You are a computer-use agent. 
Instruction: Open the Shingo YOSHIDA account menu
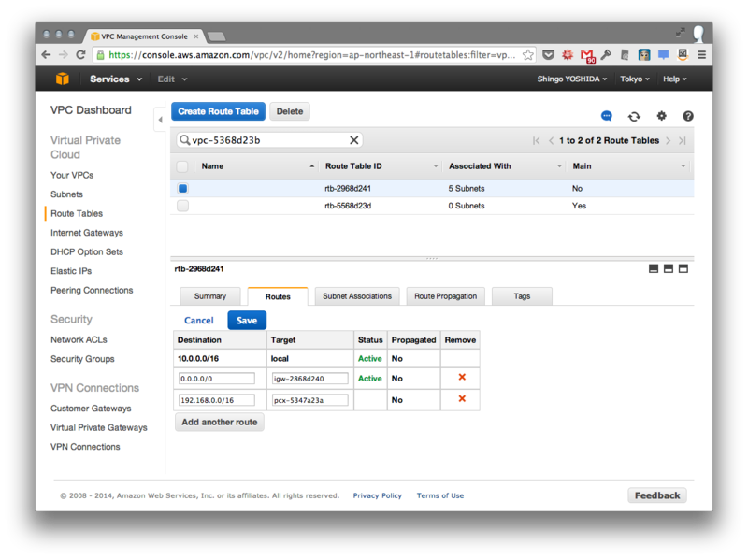coord(572,79)
